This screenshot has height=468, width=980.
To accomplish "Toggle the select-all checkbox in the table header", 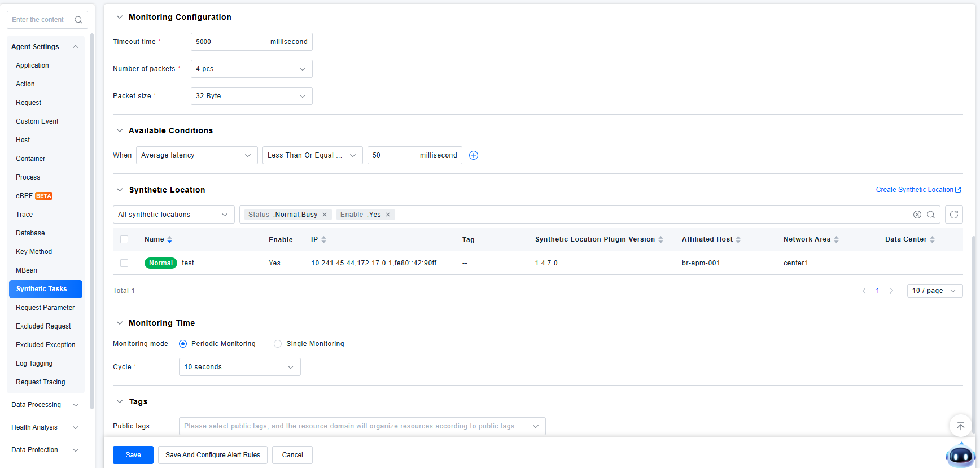I will 124,239.
